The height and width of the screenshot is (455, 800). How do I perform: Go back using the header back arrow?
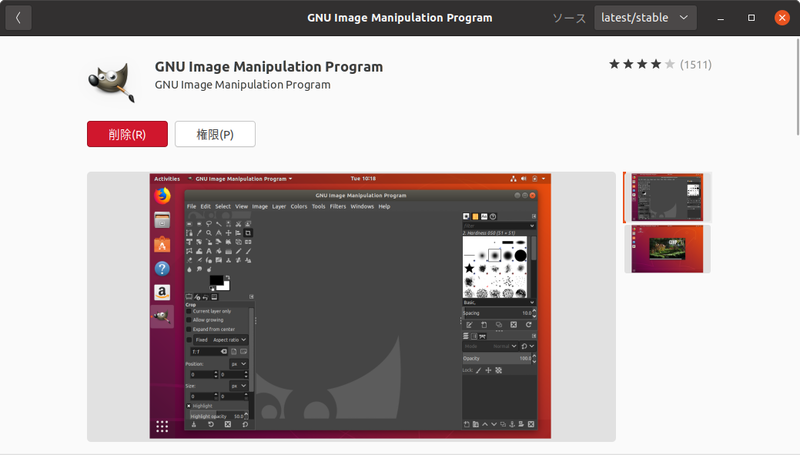click(x=18, y=18)
